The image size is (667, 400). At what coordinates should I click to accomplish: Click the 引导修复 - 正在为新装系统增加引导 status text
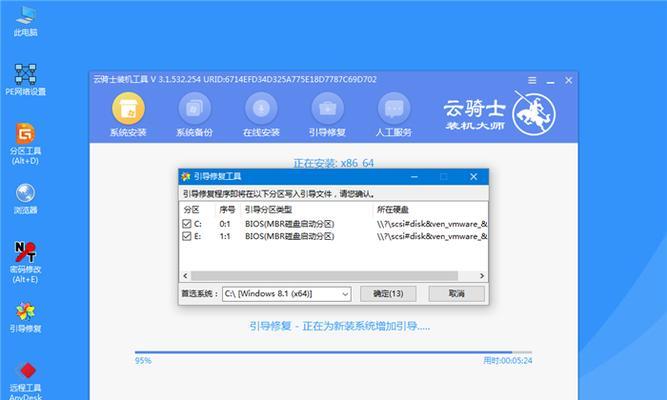(x=339, y=326)
